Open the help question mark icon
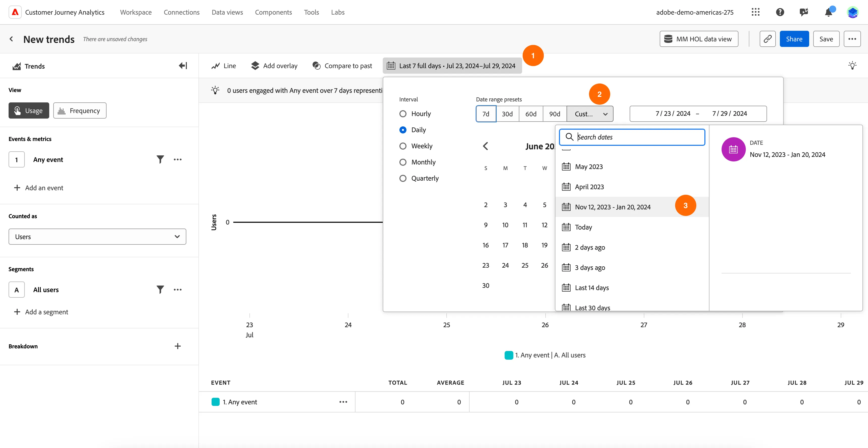Screen dimensions: 868x448 pos(780,12)
